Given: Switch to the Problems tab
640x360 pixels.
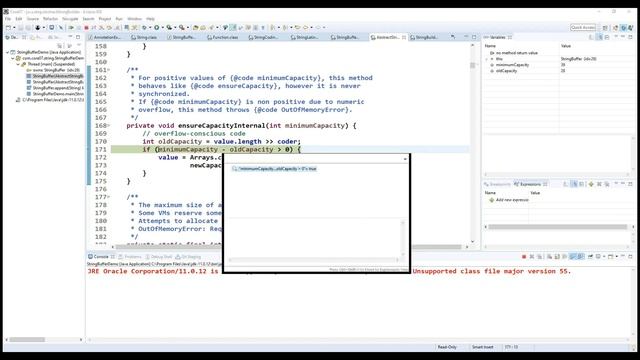Looking at the screenshot, I should tap(129, 257).
